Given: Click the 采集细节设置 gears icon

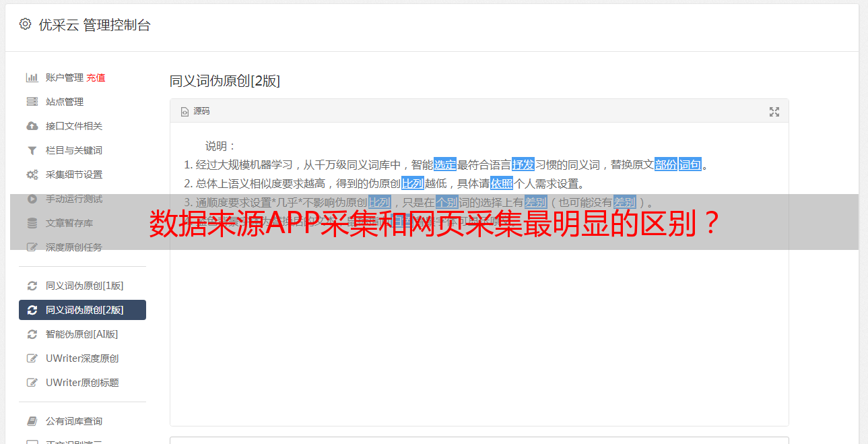Looking at the screenshot, I should (x=32, y=175).
